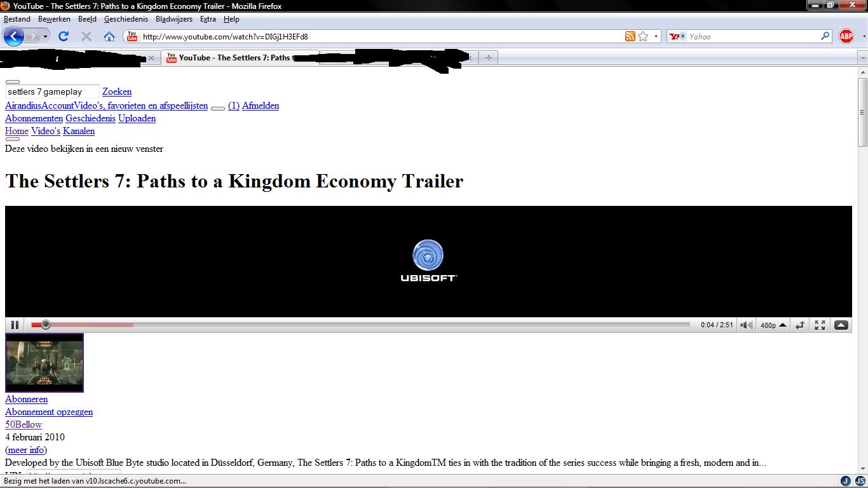Open the Bewerken menu

tap(54, 19)
